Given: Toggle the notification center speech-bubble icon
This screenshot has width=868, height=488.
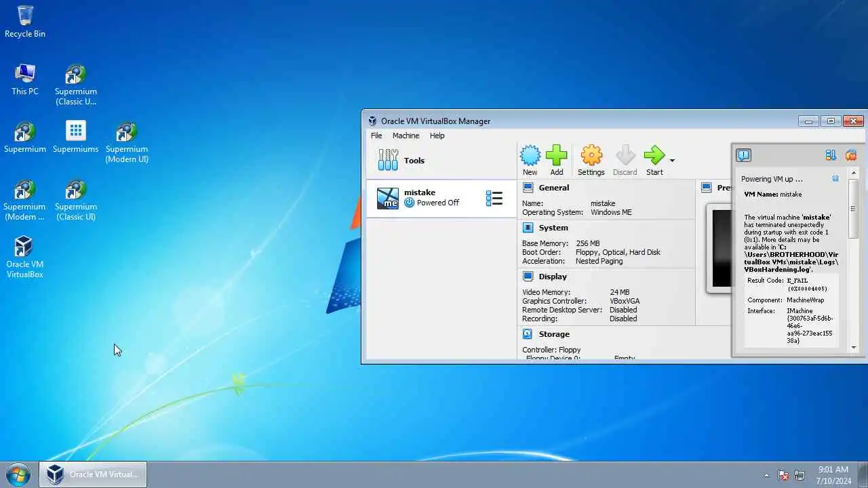Looking at the screenshot, I should [744, 155].
